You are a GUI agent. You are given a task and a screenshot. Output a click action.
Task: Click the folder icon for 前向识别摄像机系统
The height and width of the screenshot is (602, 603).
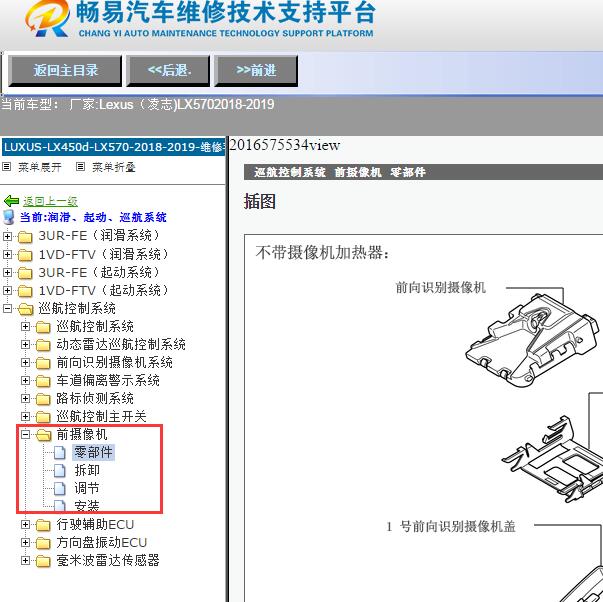43,363
